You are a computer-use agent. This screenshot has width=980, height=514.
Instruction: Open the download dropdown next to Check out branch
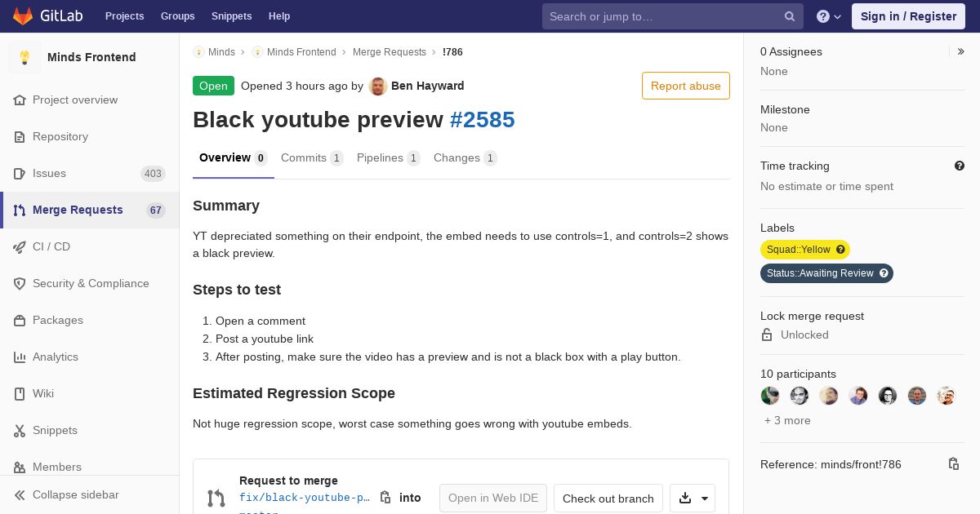693,498
